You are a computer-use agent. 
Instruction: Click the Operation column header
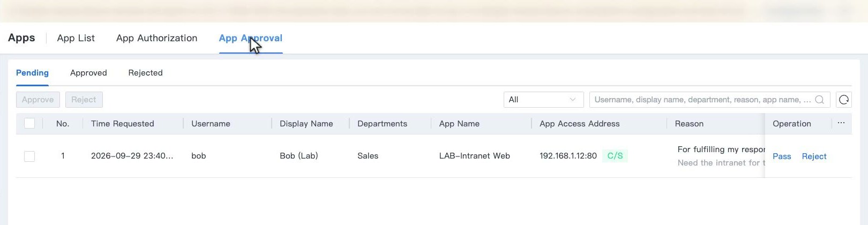[791, 124]
